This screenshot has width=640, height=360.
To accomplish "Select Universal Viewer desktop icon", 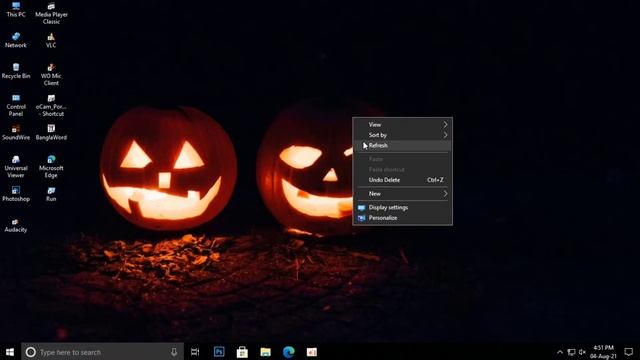I will click(16, 167).
